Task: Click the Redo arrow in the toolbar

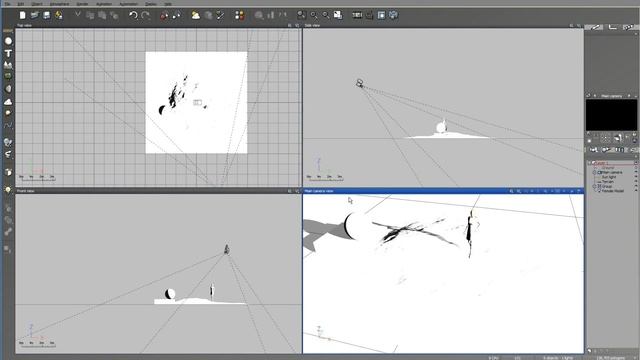Action: [x=146, y=16]
